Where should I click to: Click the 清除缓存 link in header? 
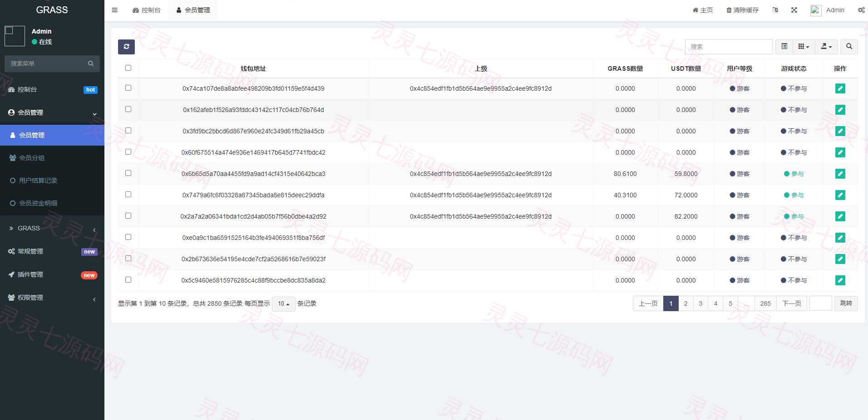pos(743,10)
